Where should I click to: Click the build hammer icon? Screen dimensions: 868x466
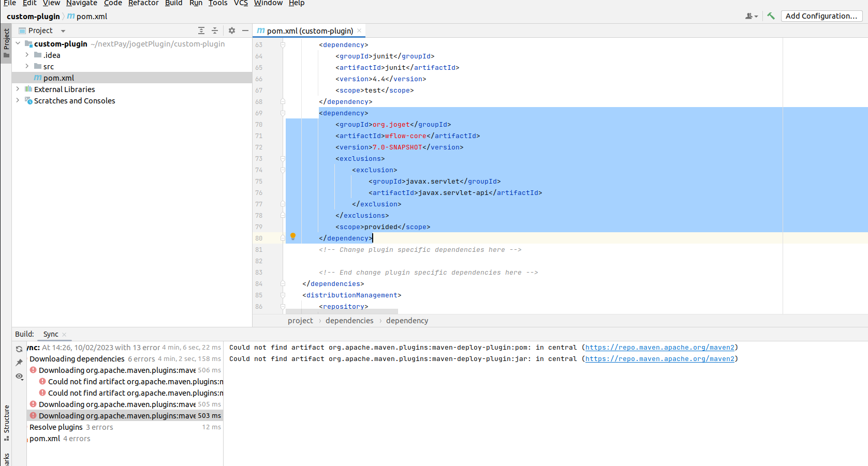[x=771, y=16]
